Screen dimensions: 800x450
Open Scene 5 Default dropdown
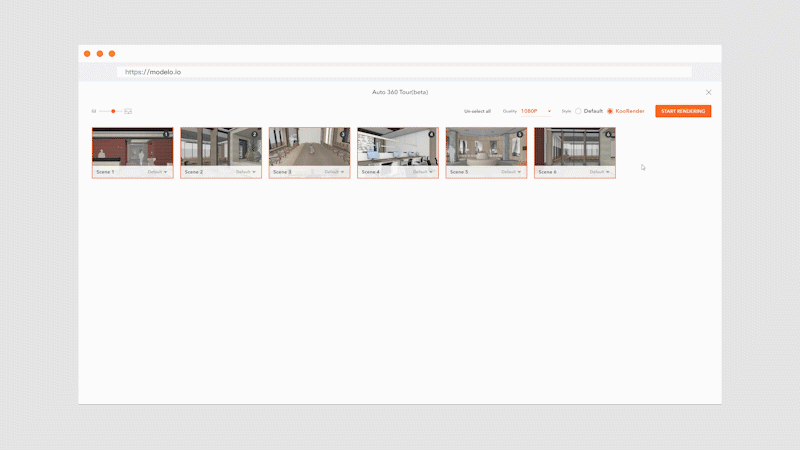511,172
